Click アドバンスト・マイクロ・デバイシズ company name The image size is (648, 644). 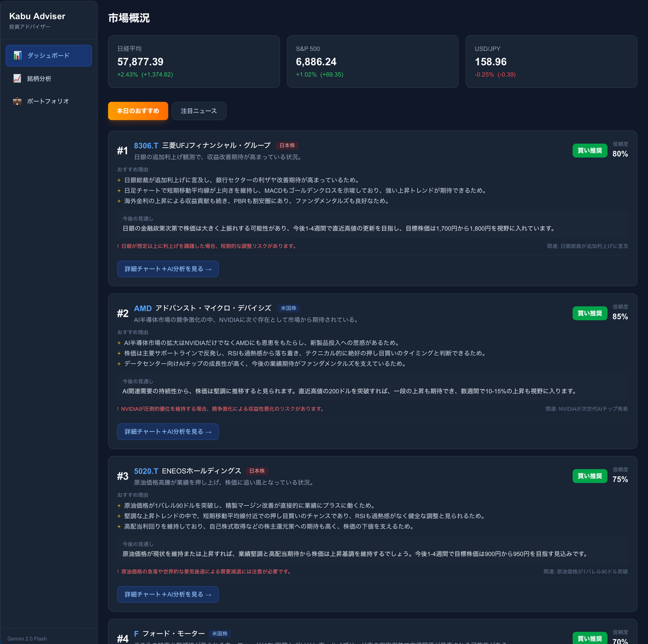214,309
